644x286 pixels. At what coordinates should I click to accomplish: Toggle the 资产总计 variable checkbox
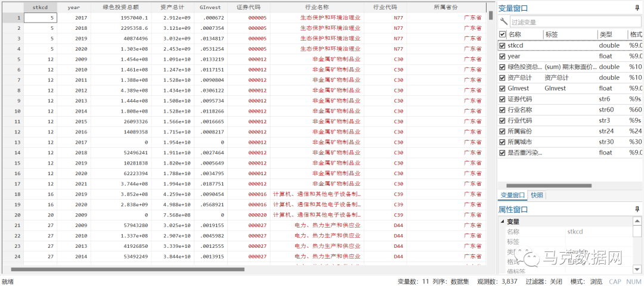point(502,77)
